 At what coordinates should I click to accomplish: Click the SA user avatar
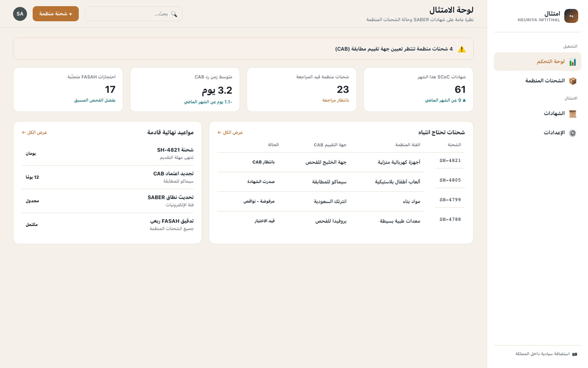(20, 14)
